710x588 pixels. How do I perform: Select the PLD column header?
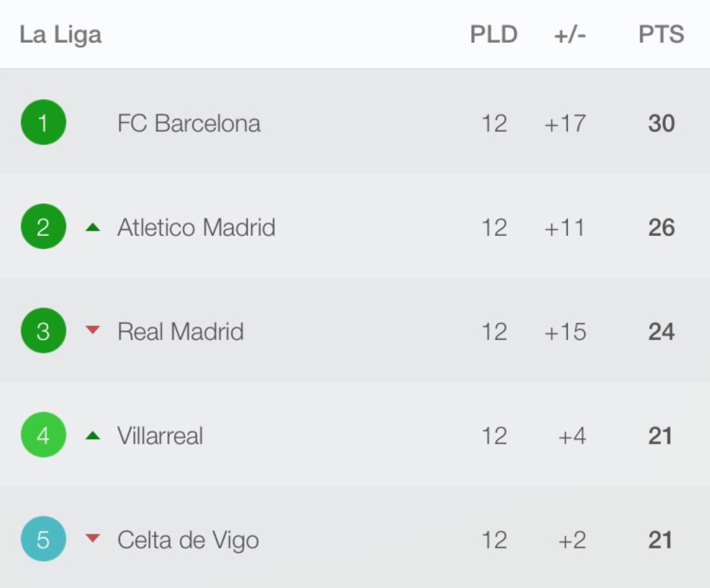(x=494, y=34)
